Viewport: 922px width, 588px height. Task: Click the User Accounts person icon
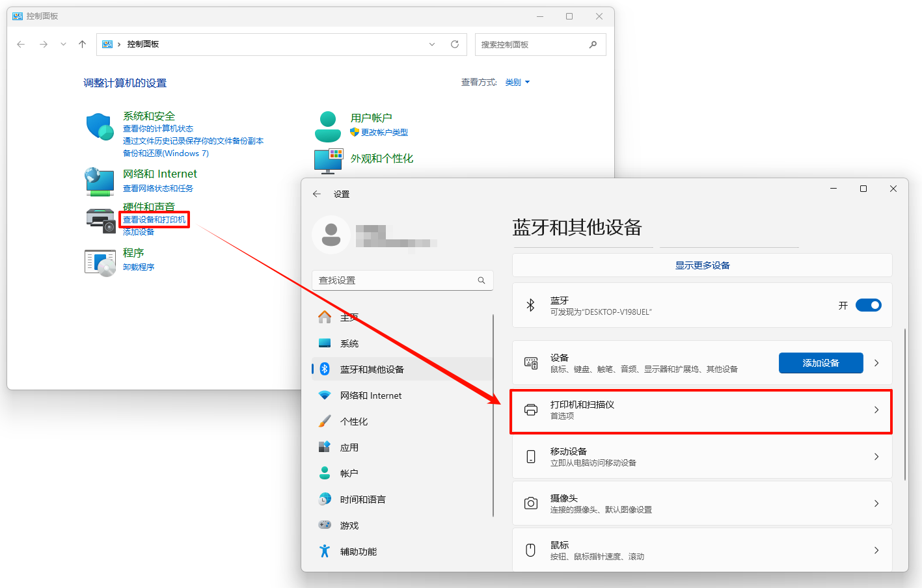(x=328, y=126)
